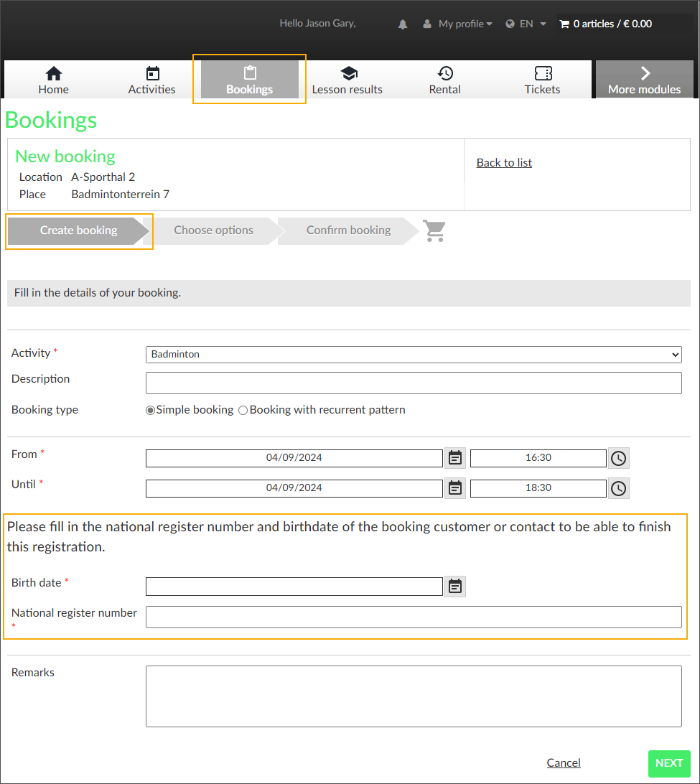
Task: Click the grey cart step icon
Action: pyautogui.click(x=434, y=230)
